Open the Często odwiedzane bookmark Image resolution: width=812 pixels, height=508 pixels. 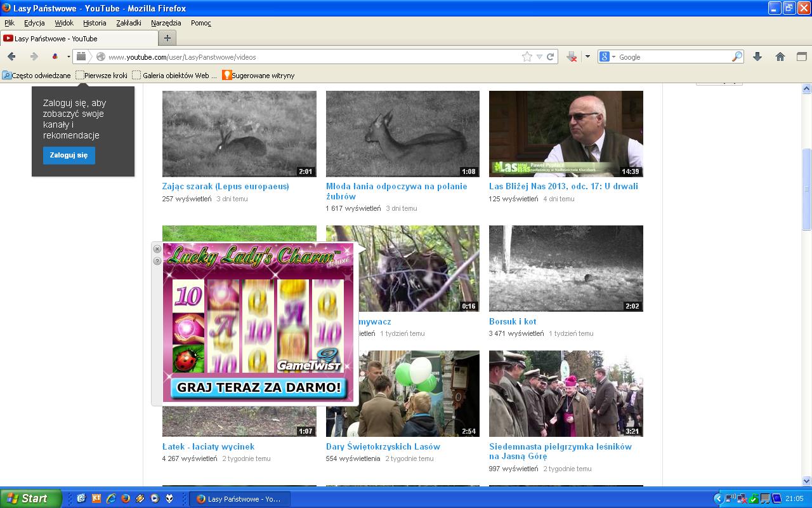click(37, 75)
